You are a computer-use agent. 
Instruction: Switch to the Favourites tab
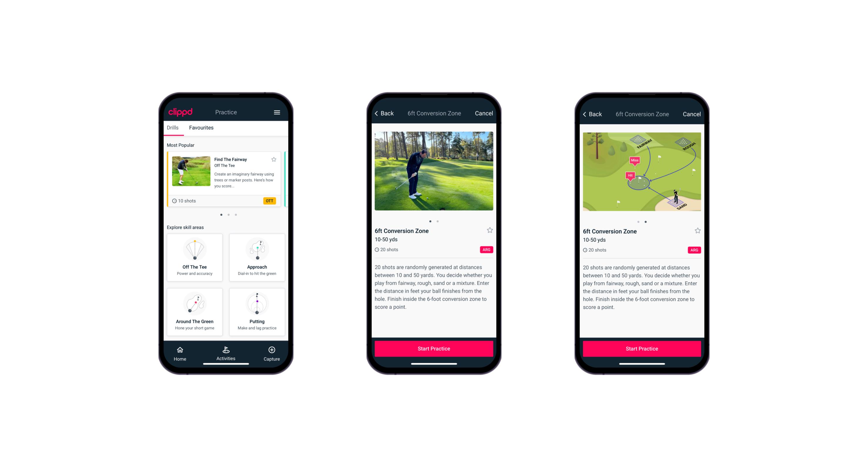202,128
